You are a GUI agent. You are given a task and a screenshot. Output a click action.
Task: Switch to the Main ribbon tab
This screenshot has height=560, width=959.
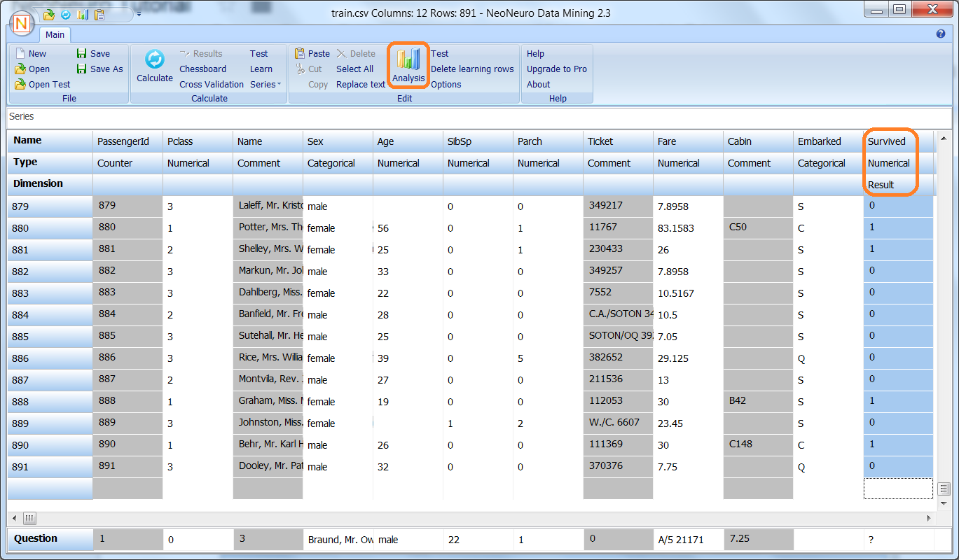[x=55, y=34]
